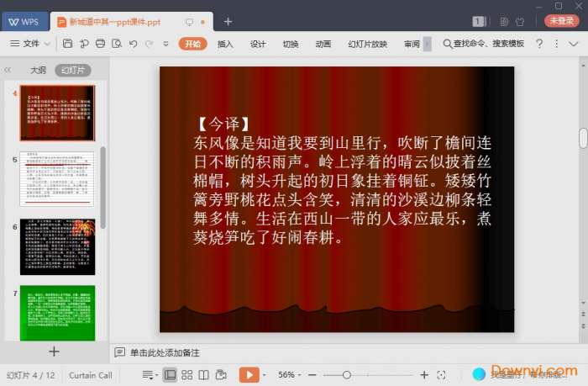The width and height of the screenshot is (588, 386).
Task: Save the presentation with the save icon
Action: [67, 44]
